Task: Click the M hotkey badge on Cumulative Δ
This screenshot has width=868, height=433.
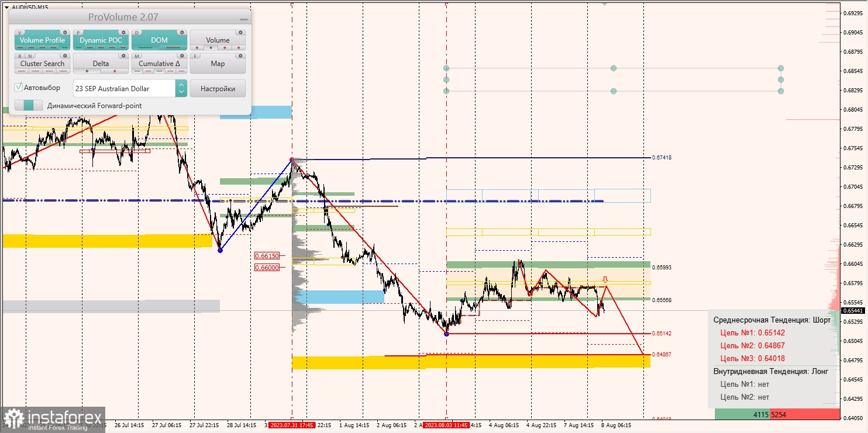Action: click(x=137, y=56)
